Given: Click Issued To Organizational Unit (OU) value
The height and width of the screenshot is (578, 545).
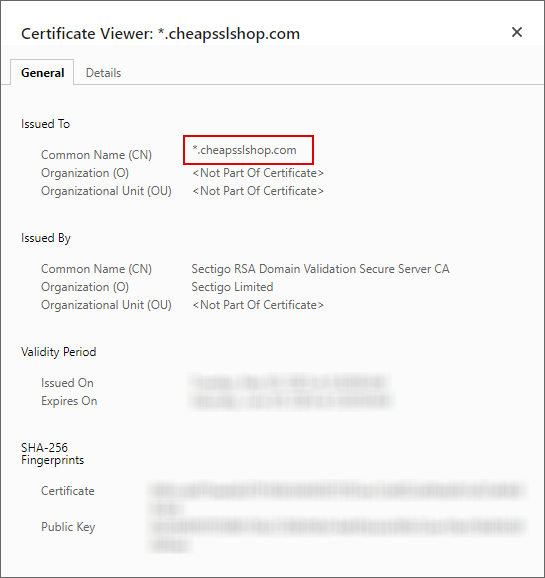Looking at the screenshot, I should pos(258,191).
